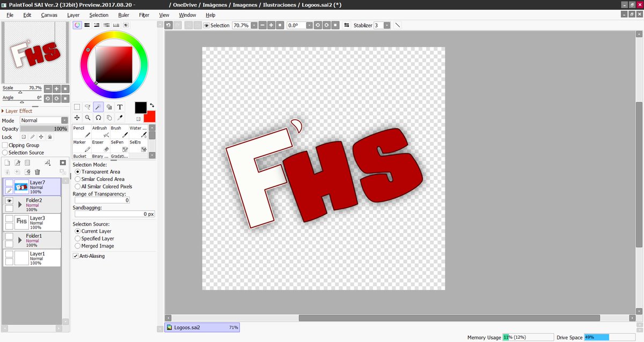
Task: Select the Eyedropper color picker tool
Action: pyautogui.click(x=120, y=117)
